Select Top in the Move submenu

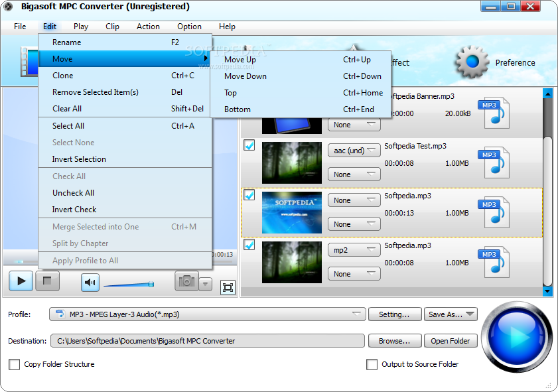[301, 93]
